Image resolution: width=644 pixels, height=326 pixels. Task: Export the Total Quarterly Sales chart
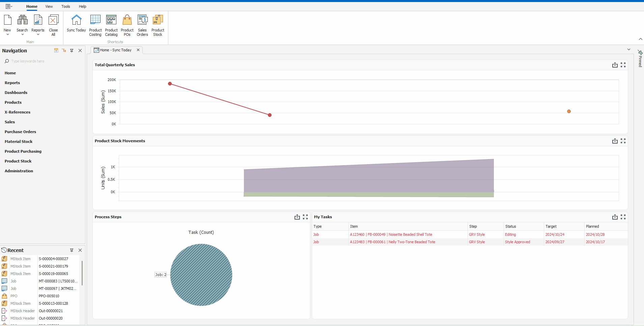coord(615,65)
